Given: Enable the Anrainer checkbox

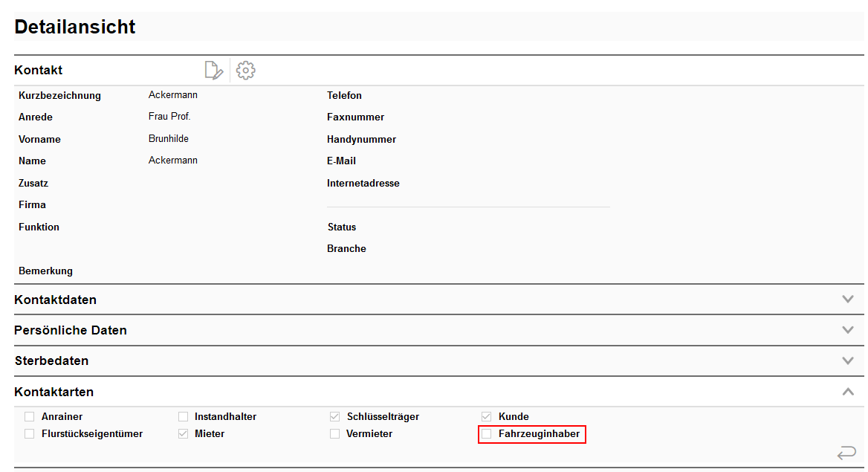Looking at the screenshot, I should pos(30,417).
